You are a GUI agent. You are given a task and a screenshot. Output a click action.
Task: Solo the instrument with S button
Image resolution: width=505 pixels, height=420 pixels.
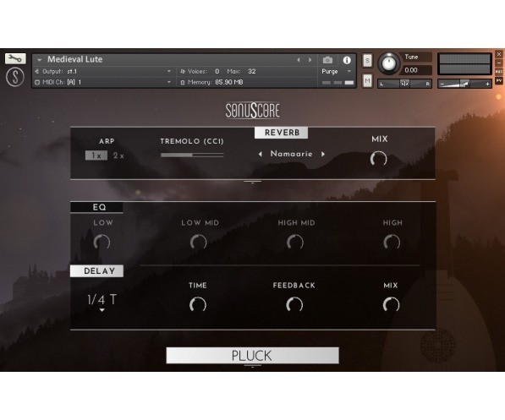[x=367, y=60]
